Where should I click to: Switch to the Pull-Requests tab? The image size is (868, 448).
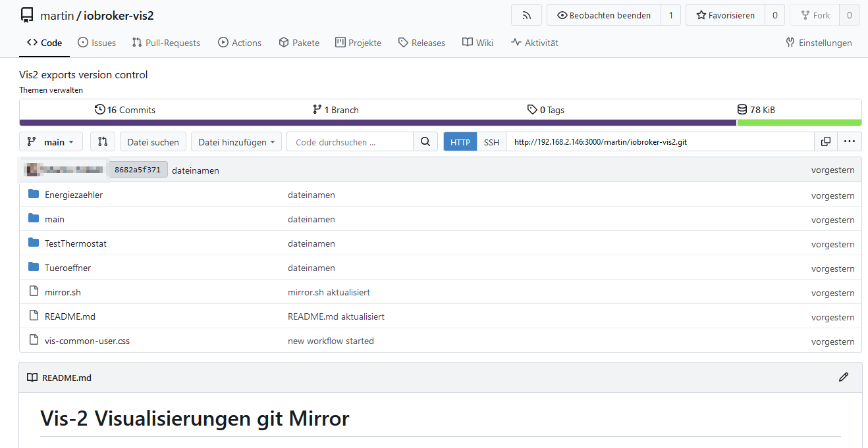click(166, 43)
